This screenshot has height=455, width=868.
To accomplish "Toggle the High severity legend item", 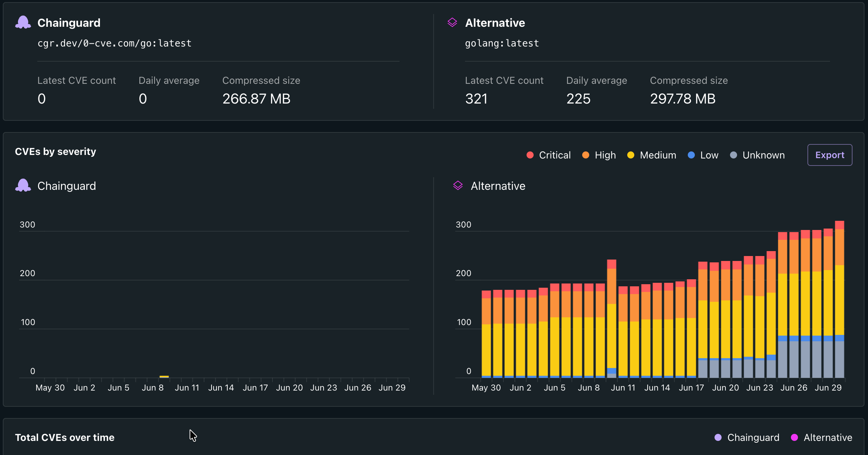I will click(599, 155).
